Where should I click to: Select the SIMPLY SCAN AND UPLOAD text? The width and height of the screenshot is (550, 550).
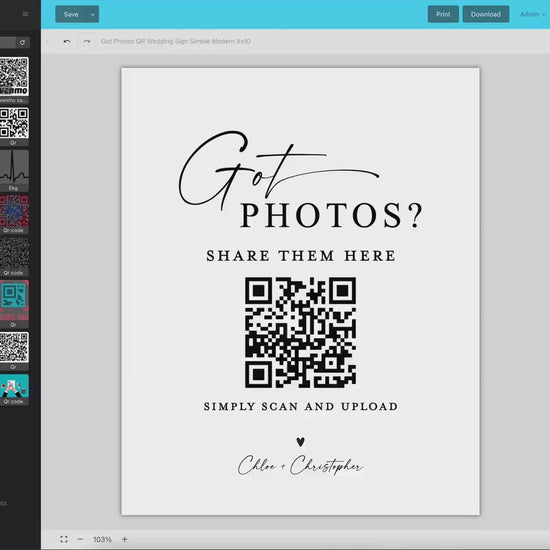click(301, 407)
